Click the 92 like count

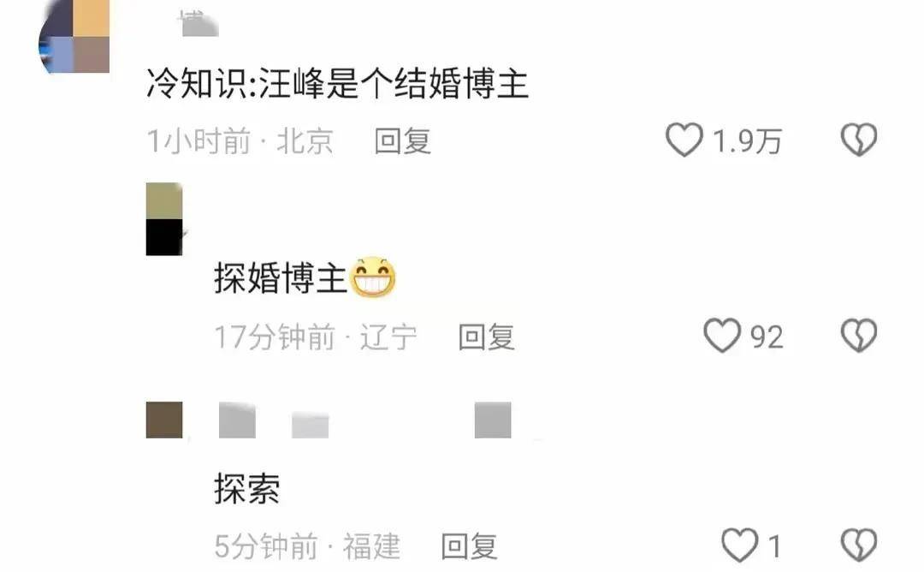[767, 337]
